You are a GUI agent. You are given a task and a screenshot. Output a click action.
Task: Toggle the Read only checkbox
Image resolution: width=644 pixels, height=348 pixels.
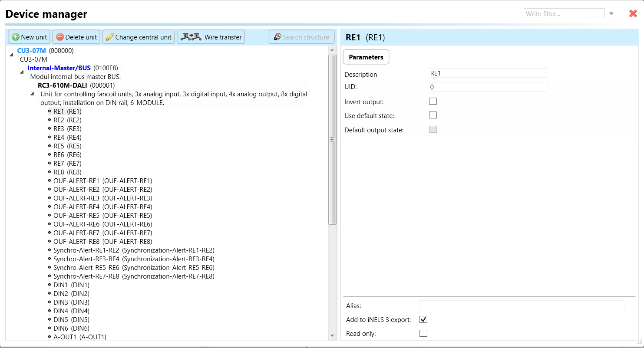(423, 333)
